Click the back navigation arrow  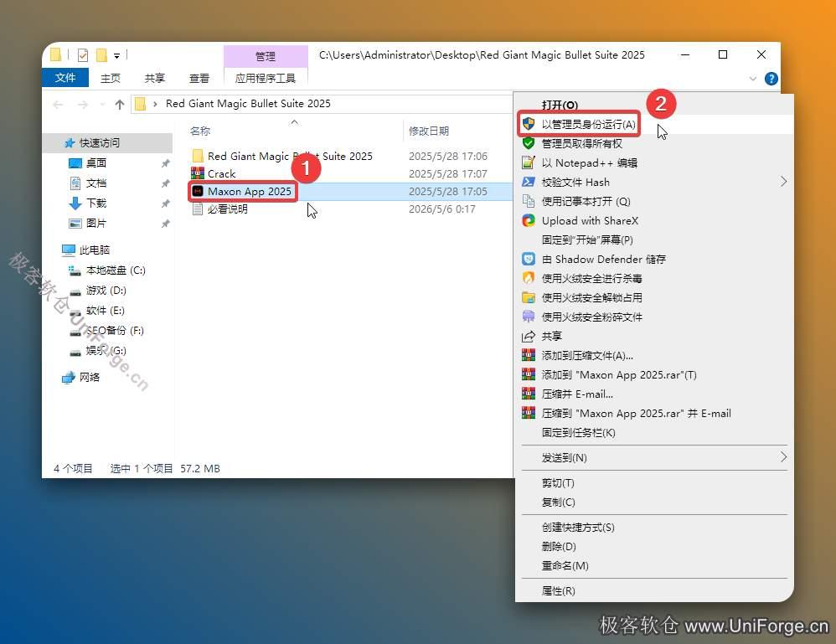click(x=58, y=105)
